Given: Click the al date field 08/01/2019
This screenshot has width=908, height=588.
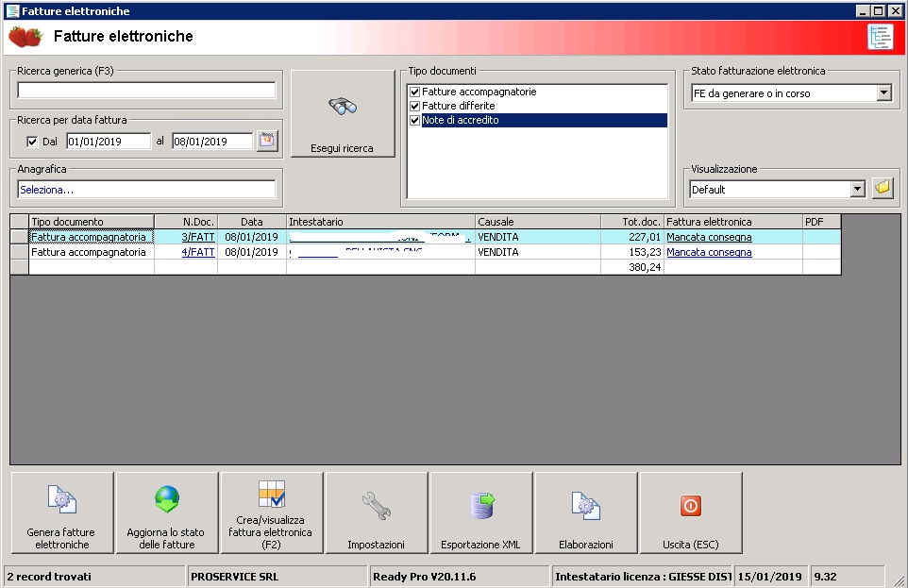Looking at the screenshot, I should (212, 142).
